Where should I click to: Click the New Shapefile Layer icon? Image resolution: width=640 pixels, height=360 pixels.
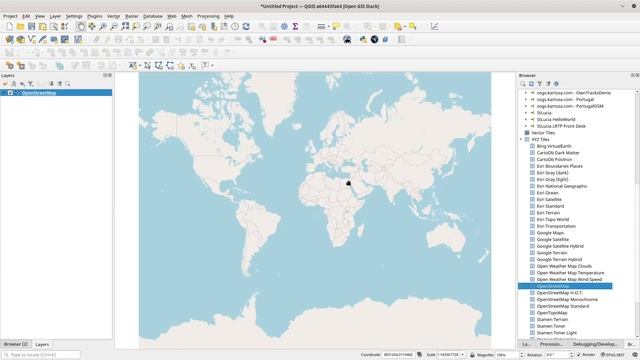31,40
